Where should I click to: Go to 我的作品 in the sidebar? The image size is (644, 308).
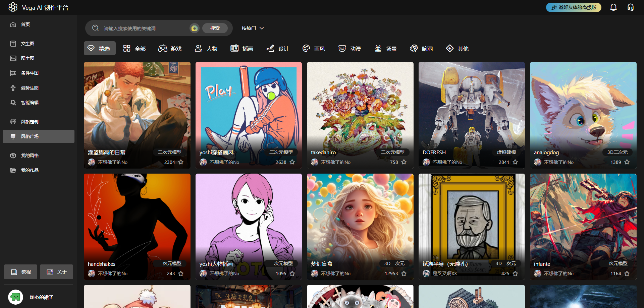pos(39,170)
